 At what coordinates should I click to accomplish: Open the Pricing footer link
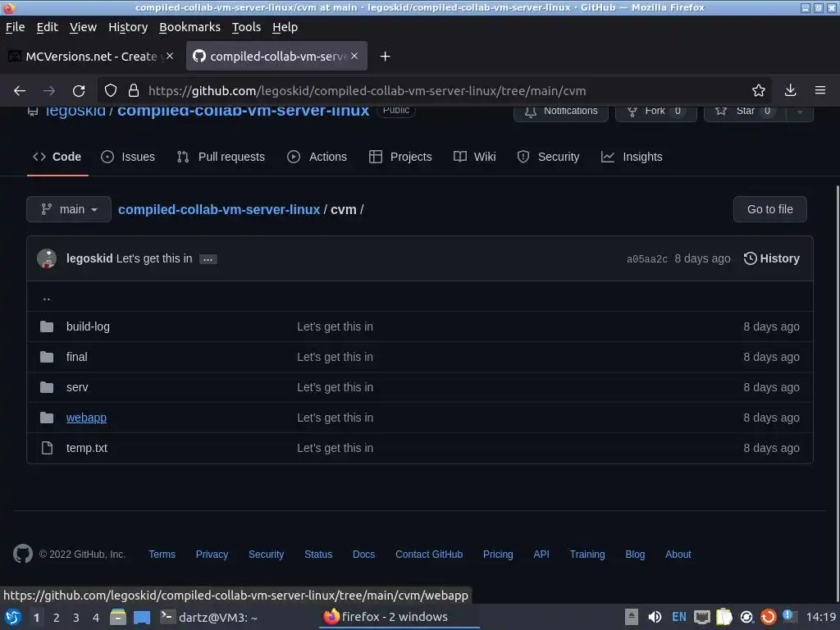tap(498, 555)
